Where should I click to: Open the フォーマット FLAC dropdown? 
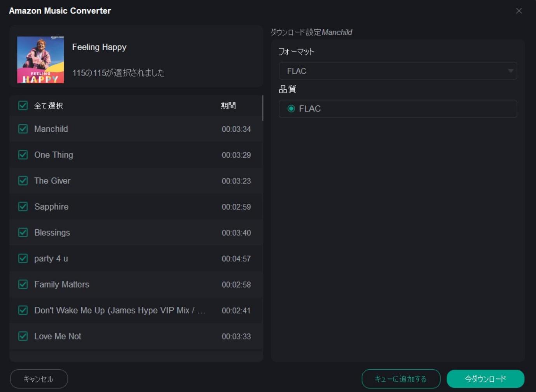[398, 71]
